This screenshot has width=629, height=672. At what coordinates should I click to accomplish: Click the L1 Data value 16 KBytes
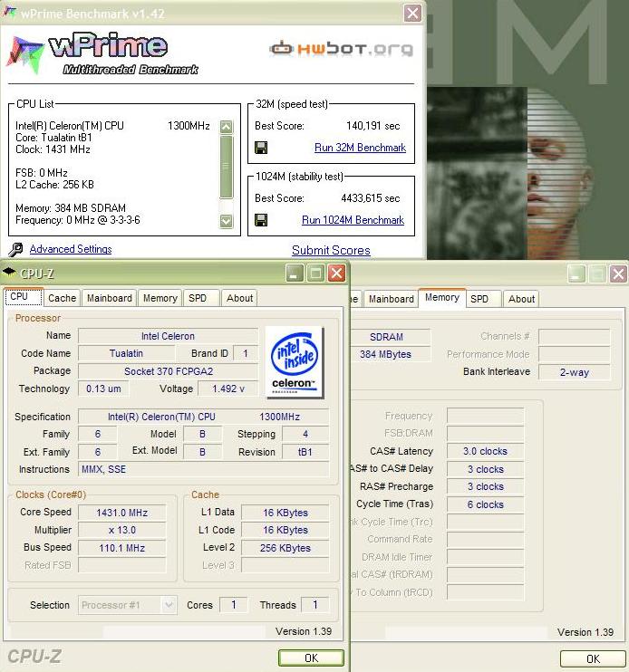click(x=285, y=513)
